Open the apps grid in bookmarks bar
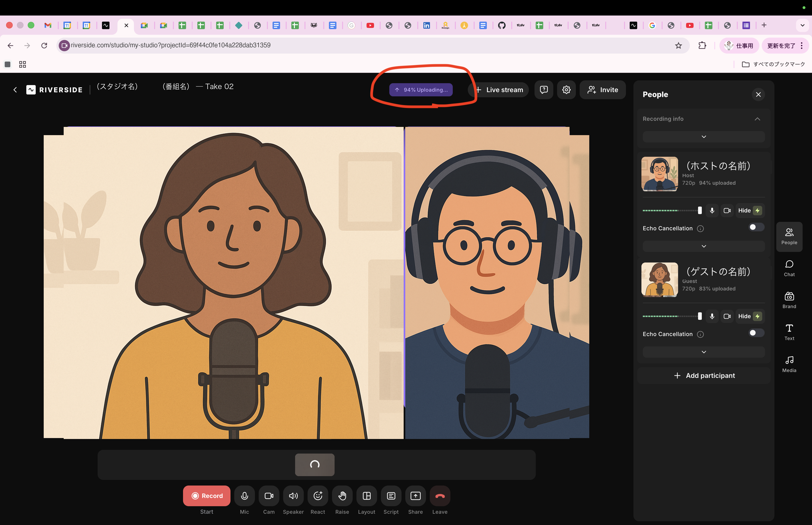This screenshot has width=812, height=525. coord(23,64)
